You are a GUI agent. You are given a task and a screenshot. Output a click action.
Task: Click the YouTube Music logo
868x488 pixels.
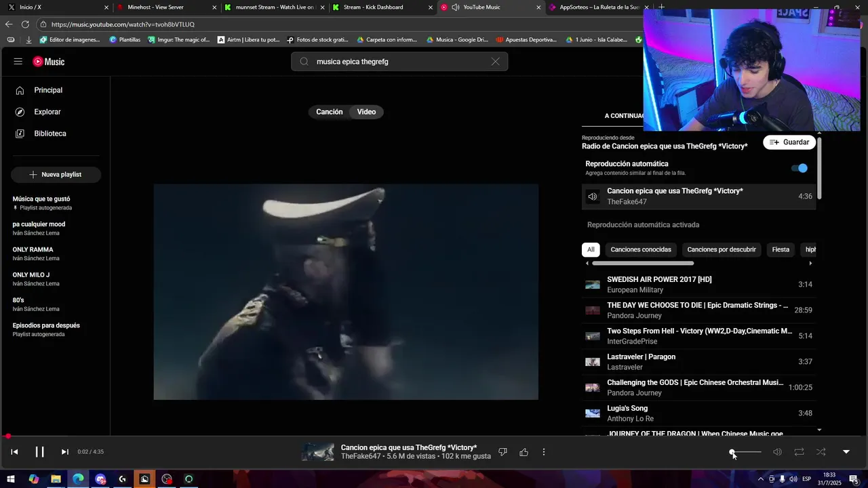49,62
